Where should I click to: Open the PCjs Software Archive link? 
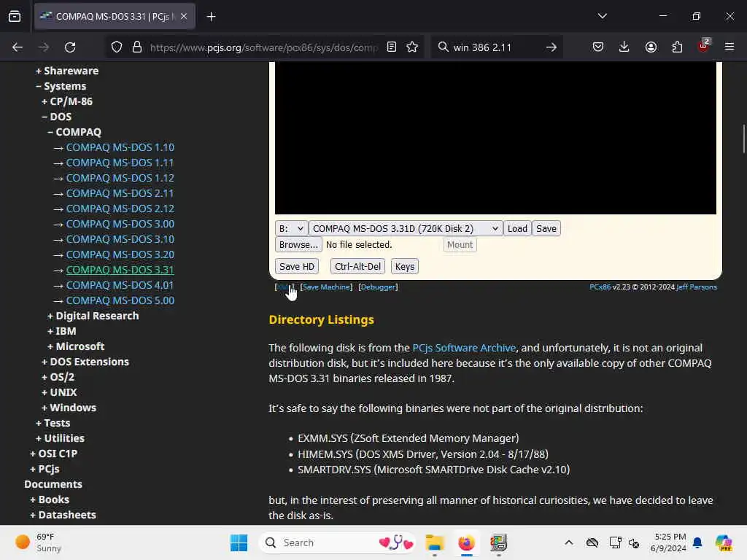pyautogui.click(x=463, y=348)
